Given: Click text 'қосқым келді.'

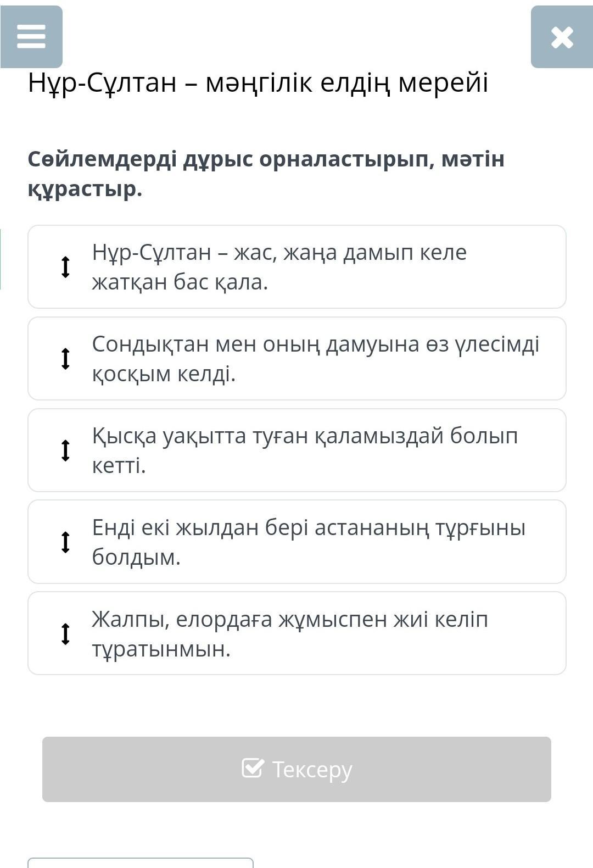Looking at the screenshot, I should point(164,374).
